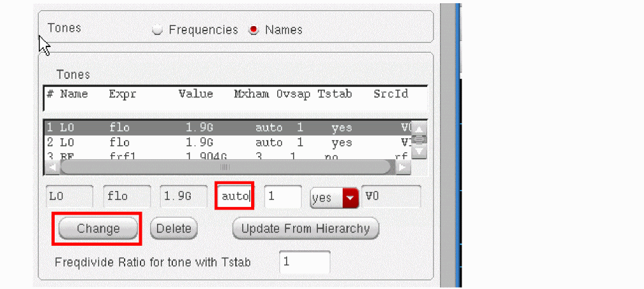This screenshot has height=289, width=644.
Task: Open the Tstab yes dropdown
Action: point(351,197)
